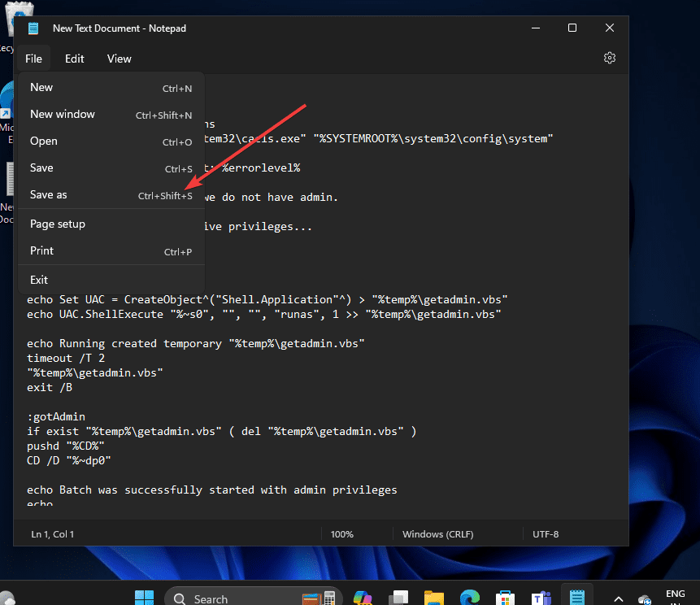Click line 'CD /D "%~dp0"'

(69, 460)
